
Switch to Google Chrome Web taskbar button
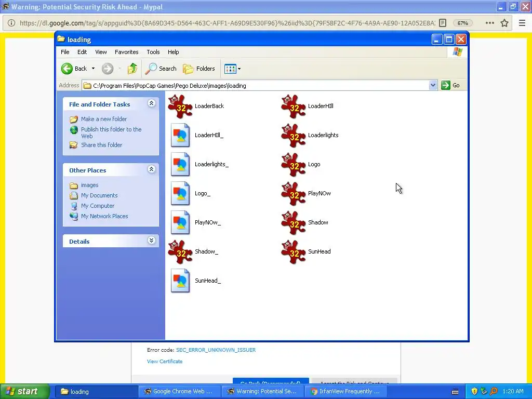[x=179, y=392]
